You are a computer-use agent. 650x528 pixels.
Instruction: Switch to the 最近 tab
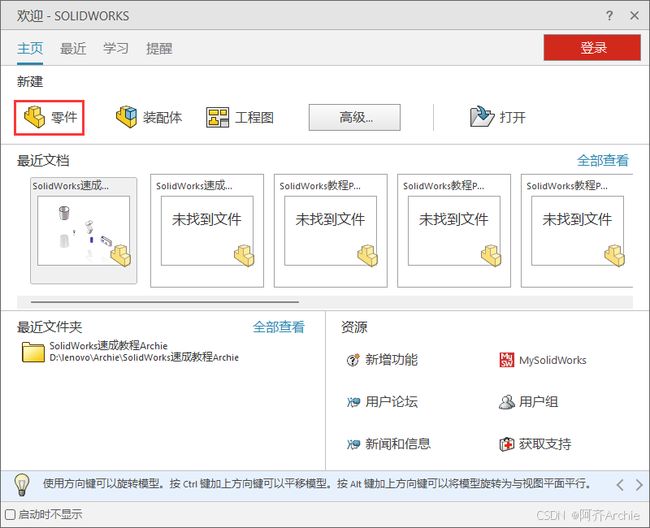(x=73, y=48)
